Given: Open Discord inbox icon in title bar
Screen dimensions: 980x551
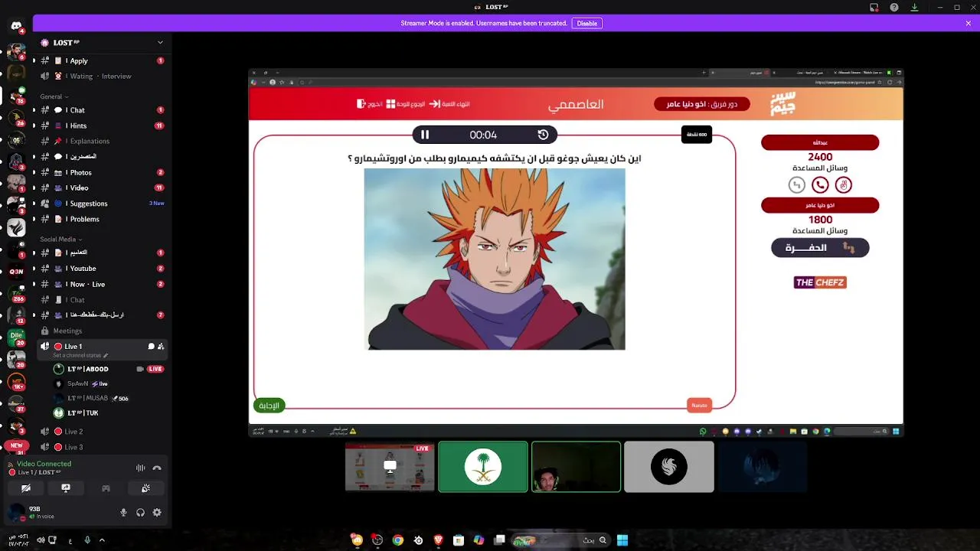Looking at the screenshot, I should tap(874, 8).
